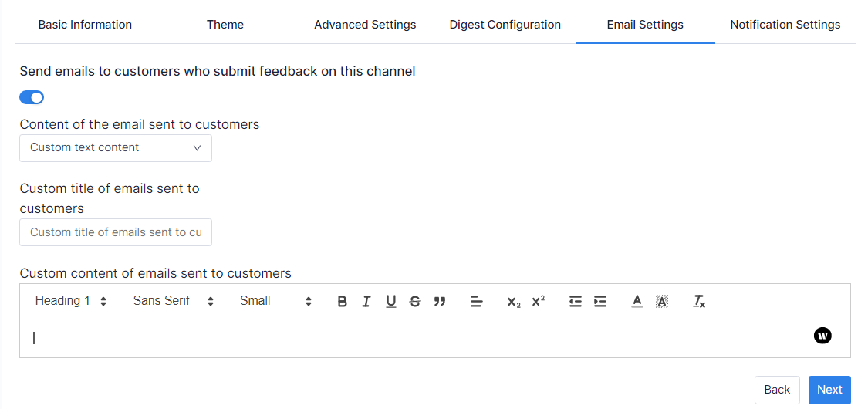Click the Next button

click(x=829, y=390)
